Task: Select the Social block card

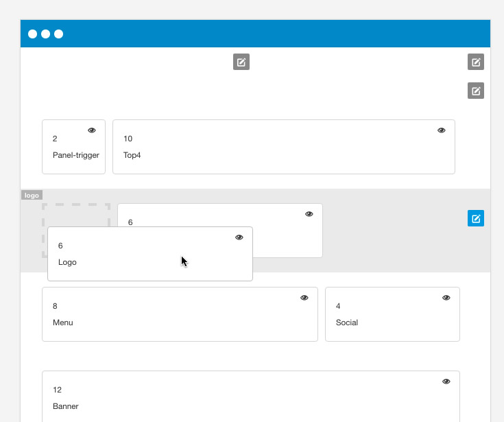Action: click(x=392, y=323)
